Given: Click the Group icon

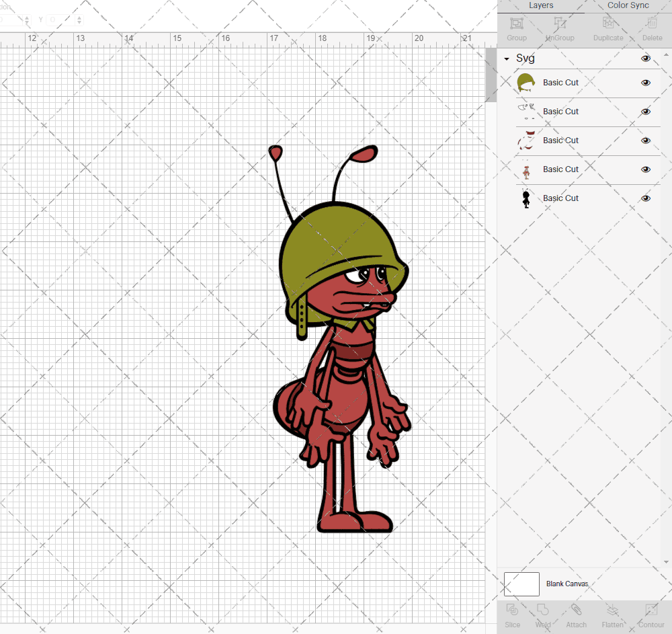Looking at the screenshot, I should pos(517,23).
